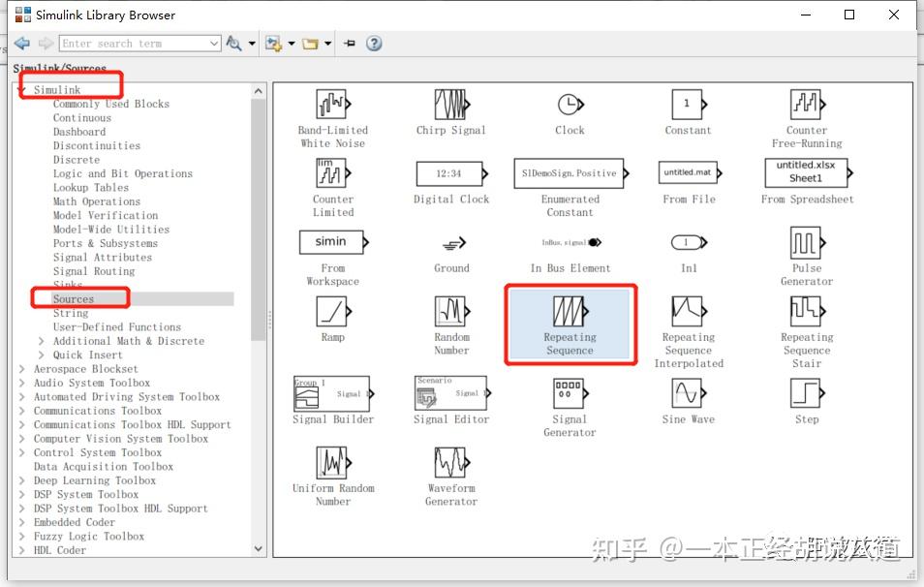Viewport: 924px width, 587px height.
Task: Select the From File block
Action: pos(690,172)
